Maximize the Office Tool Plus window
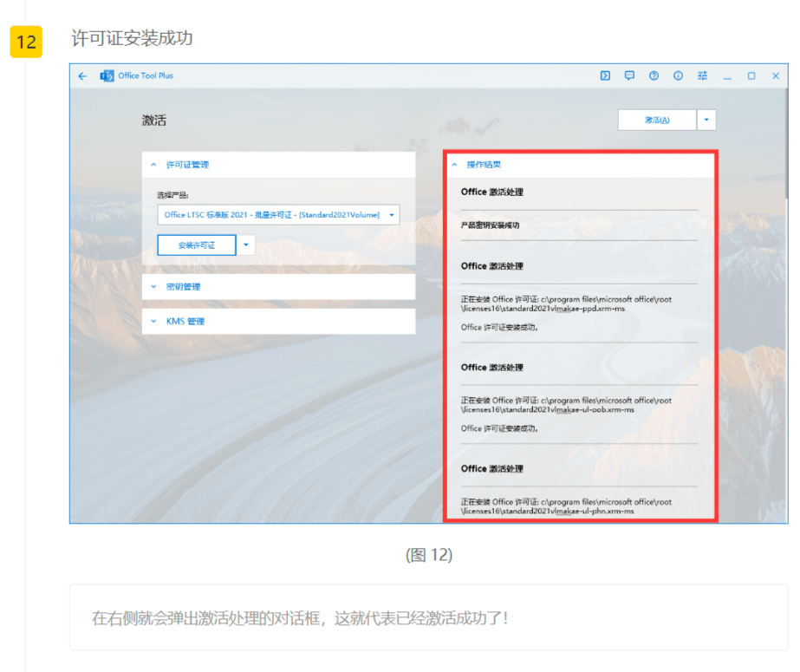 coord(751,76)
